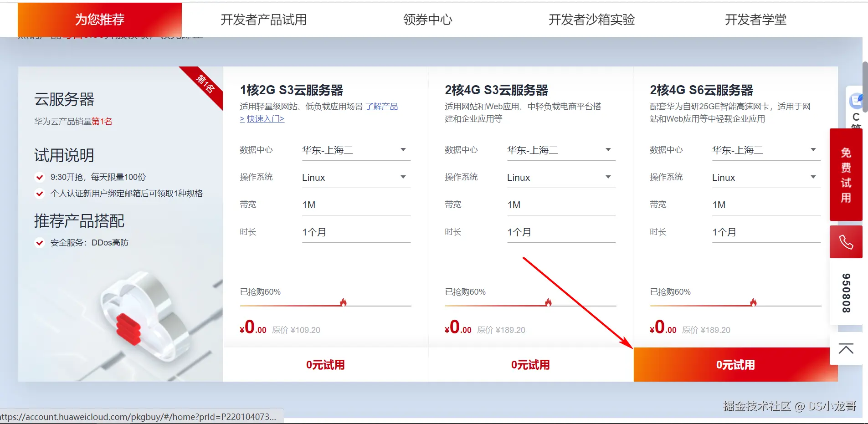Click 原价 ¥189.20 in the 2核4G S6 card
The width and height of the screenshot is (868, 424).
point(706,330)
